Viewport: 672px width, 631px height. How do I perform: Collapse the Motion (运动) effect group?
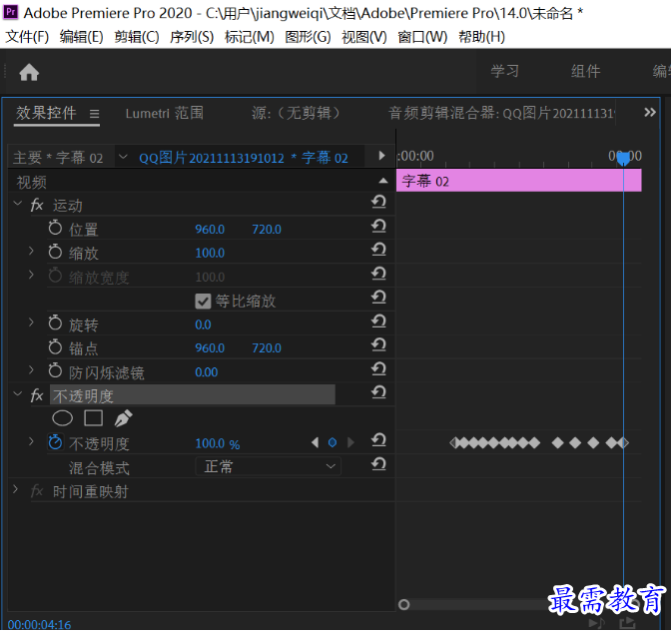tap(18, 203)
